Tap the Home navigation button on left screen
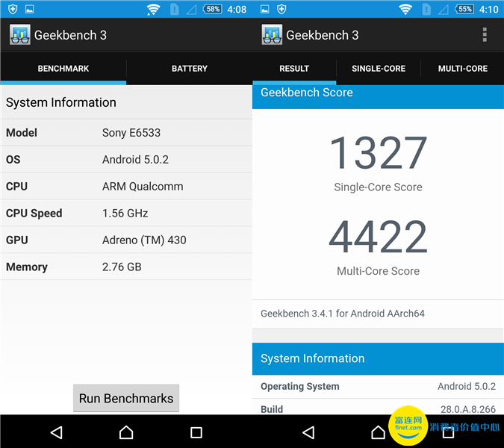This screenshot has width=504, height=448. point(126,432)
